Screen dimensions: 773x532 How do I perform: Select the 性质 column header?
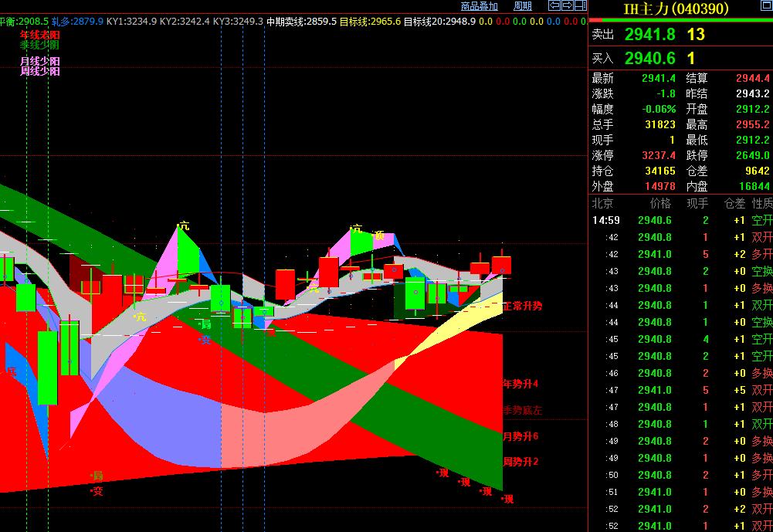761,204
